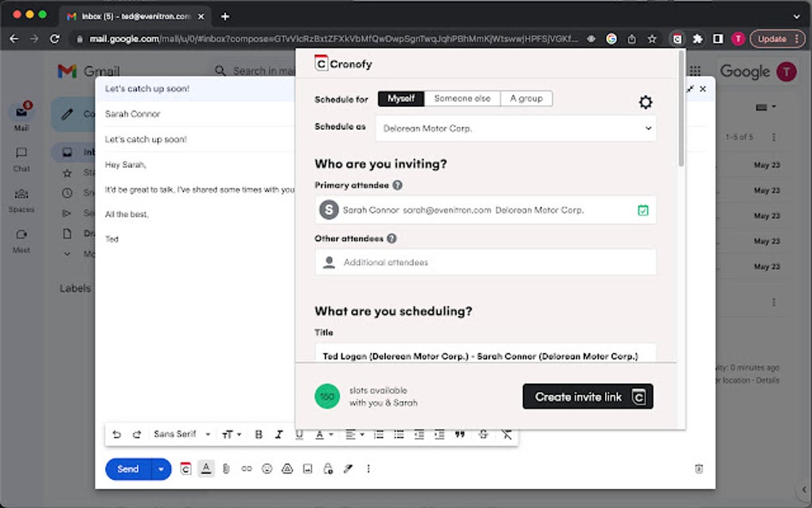
Task: Open the Schedule as company dropdown
Action: (x=515, y=127)
